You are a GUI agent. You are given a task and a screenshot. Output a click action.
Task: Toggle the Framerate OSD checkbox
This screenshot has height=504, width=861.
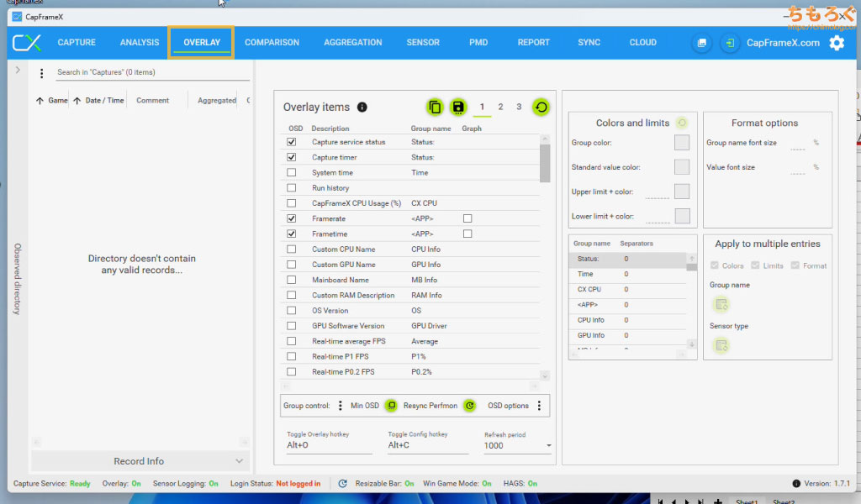[292, 219]
